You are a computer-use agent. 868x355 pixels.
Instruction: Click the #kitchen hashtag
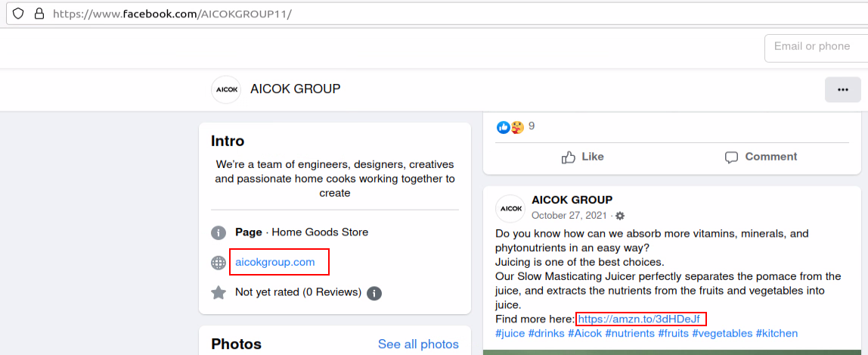tap(777, 333)
